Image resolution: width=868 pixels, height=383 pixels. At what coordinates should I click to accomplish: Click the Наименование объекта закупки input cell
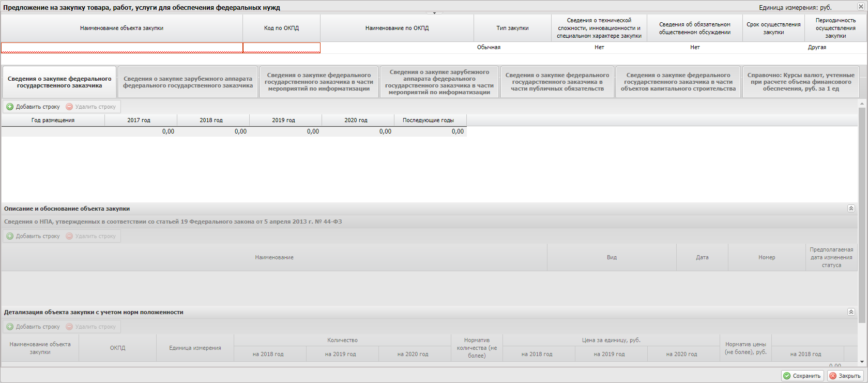pyautogui.click(x=122, y=48)
